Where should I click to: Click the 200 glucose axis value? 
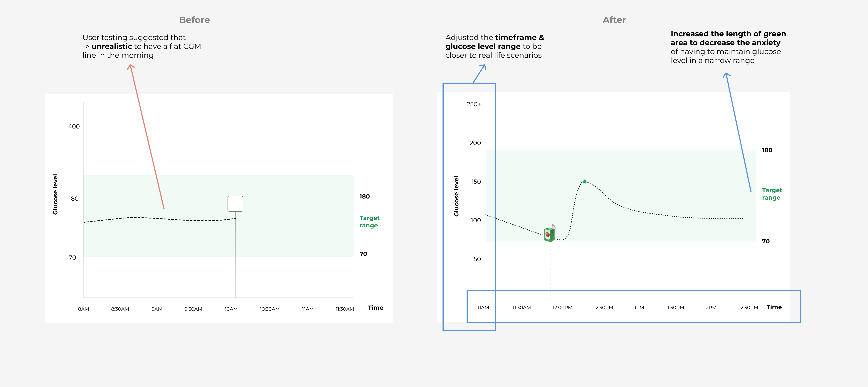[x=475, y=143]
